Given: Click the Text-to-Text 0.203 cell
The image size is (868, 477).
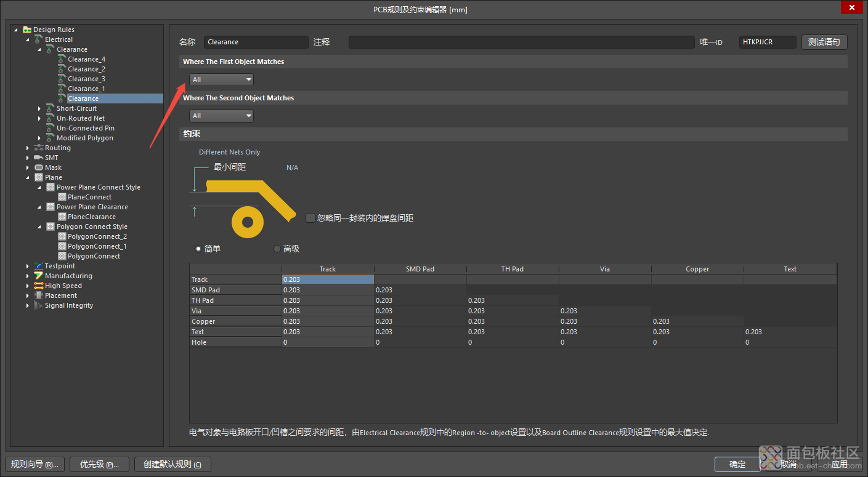Looking at the screenshot, I should 790,332.
